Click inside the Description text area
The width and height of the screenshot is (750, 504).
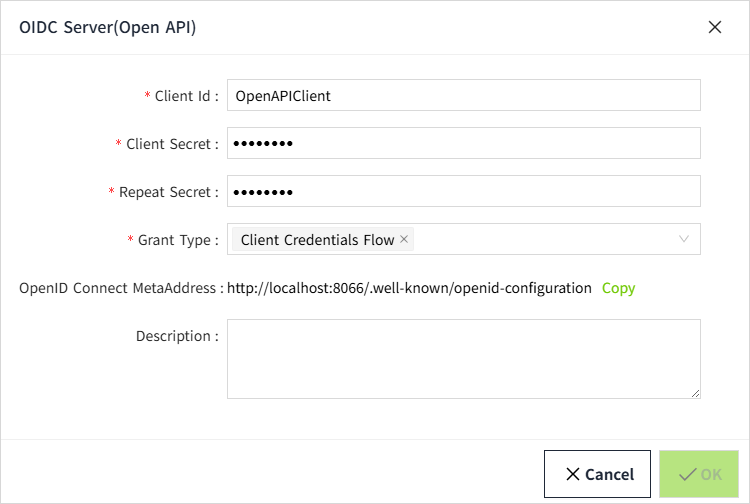pos(463,359)
